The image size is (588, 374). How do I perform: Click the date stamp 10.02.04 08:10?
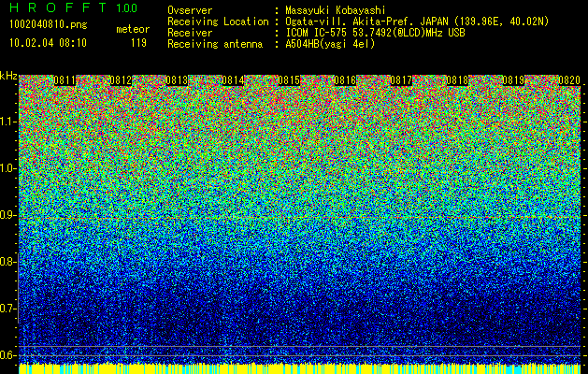click(x=48, y=43)
